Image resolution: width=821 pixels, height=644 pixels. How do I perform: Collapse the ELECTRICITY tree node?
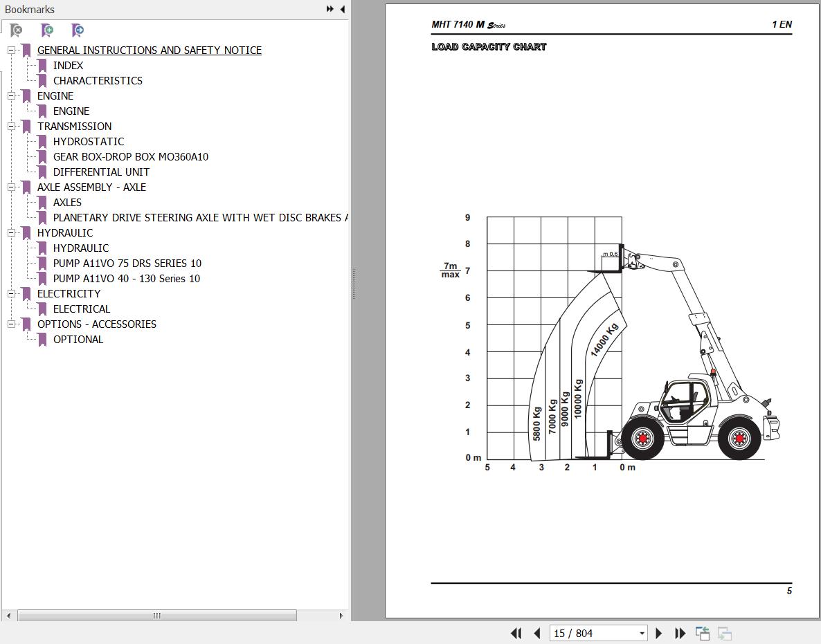[x=11, y=293]
